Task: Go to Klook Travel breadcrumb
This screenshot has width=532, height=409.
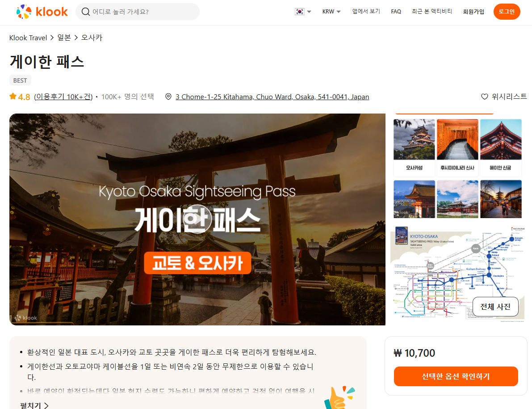Action: coord(28,38)
